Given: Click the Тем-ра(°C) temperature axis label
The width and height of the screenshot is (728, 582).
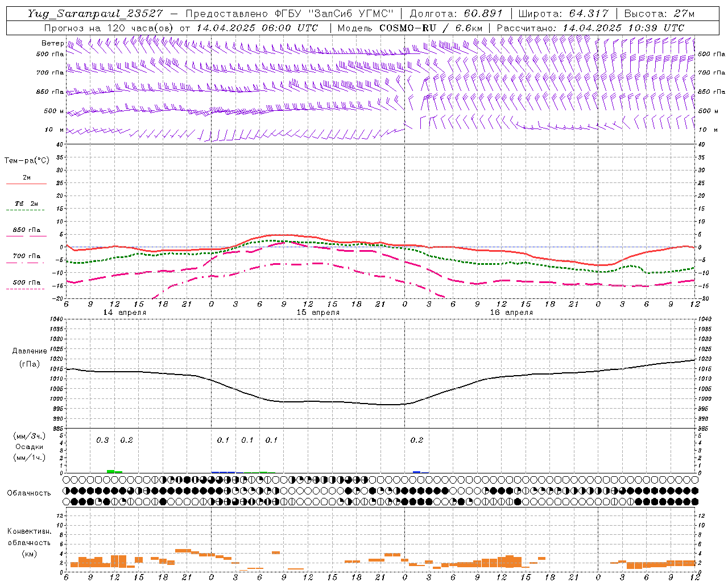Looking at the screenshot, I should coord(27,161).
